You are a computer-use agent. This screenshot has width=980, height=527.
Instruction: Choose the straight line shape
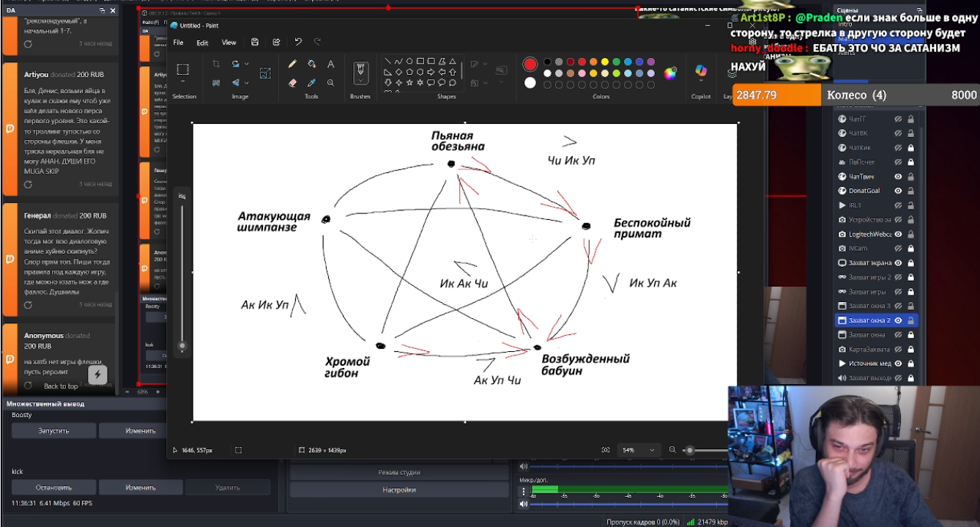click(x=388, y=62)
